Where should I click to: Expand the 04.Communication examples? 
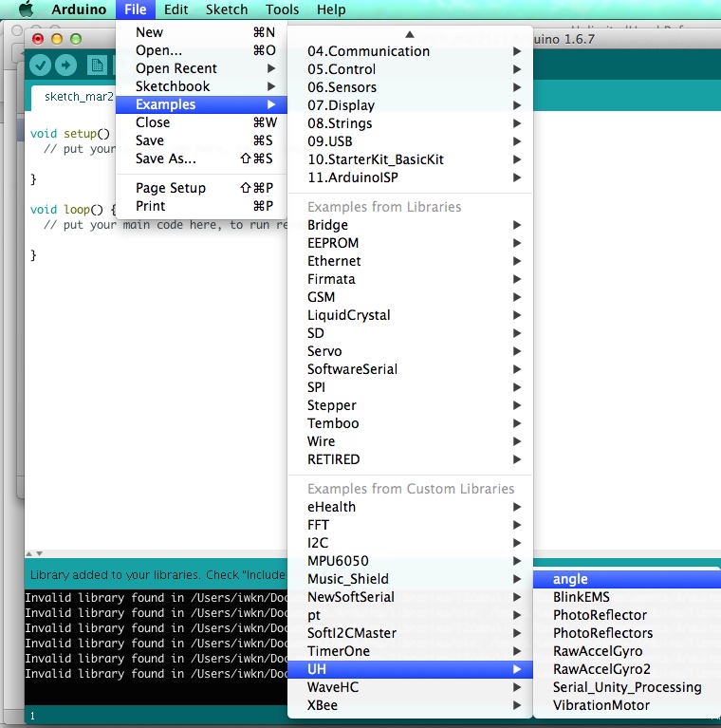coord(410,51)
